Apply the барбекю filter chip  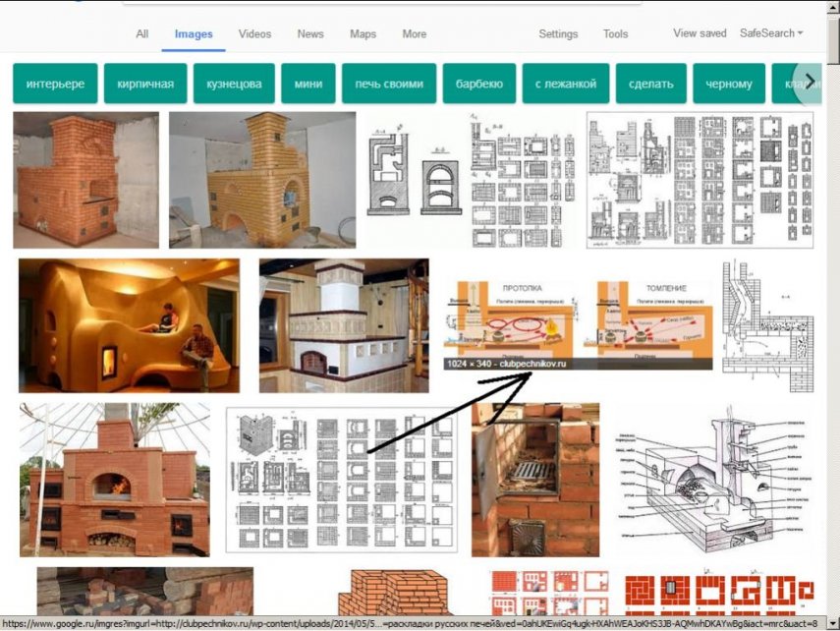[x=479, y=84]
